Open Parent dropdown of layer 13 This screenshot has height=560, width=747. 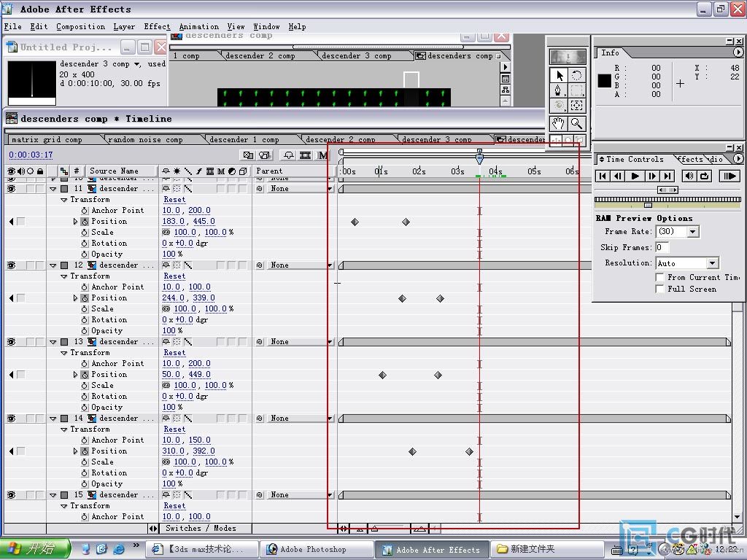coord(298,342)
